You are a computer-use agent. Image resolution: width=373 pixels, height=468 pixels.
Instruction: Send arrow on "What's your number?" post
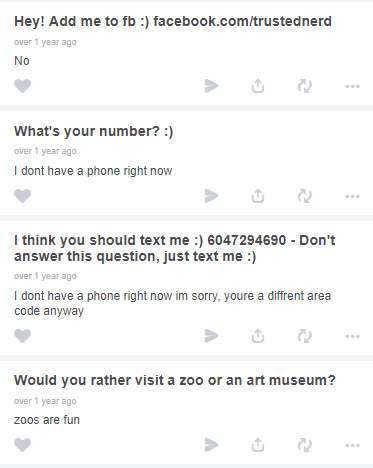point(211,196)
